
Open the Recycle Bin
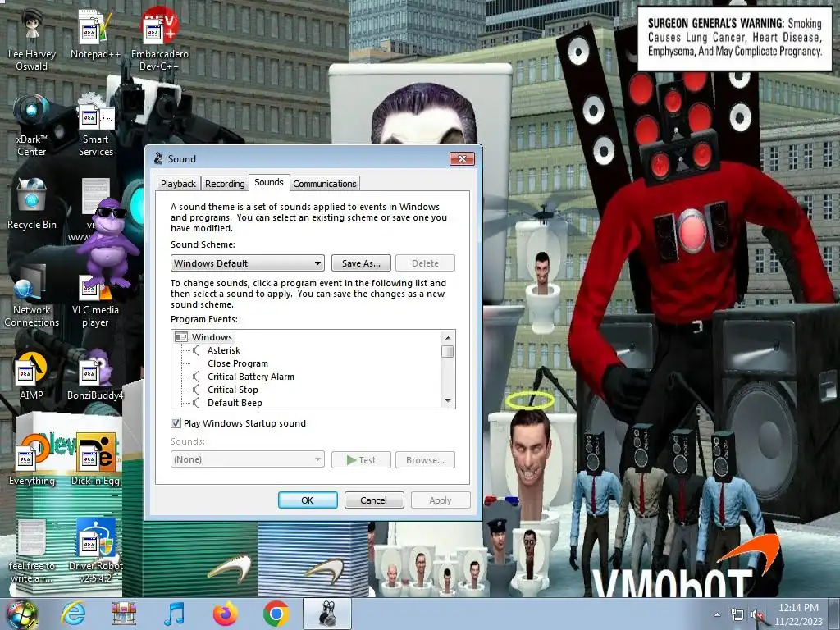[32, 204]
